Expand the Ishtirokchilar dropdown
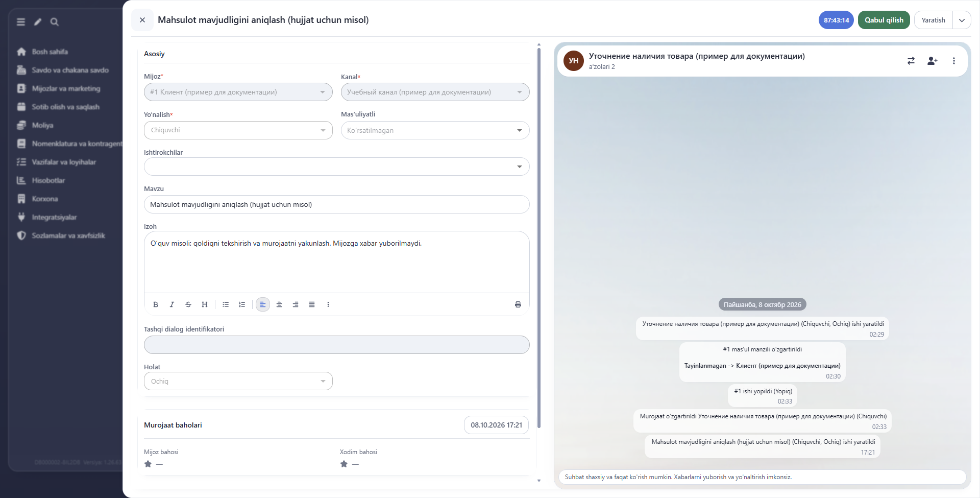Viewport: 980px width, 498px height. click(337, 167)
